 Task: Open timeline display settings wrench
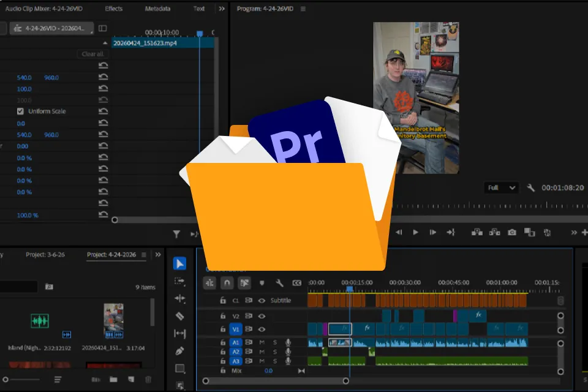tap(279, 283)
